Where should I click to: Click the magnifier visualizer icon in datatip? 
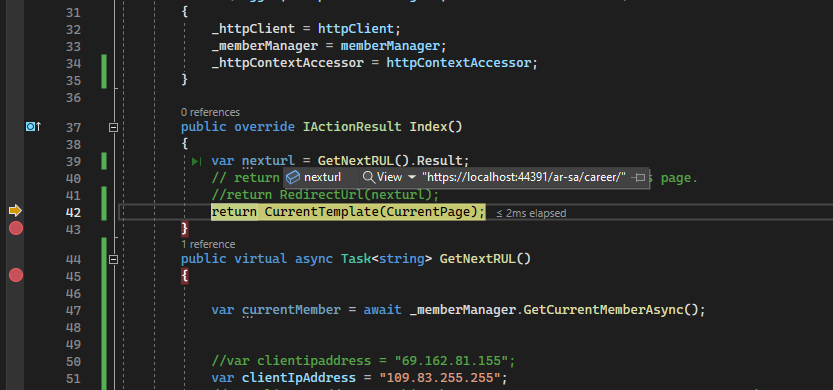tap(368, 177)
